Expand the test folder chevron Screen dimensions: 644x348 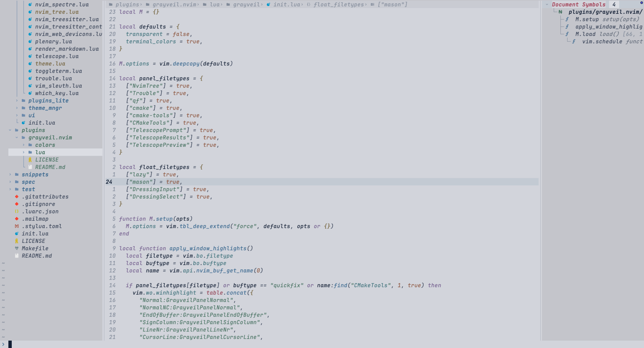[x=10, y=189]
